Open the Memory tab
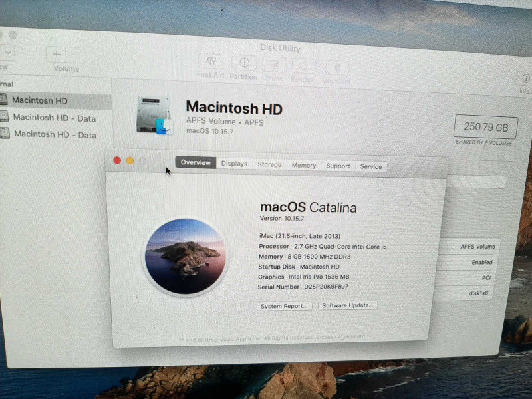 coord(304,165)
